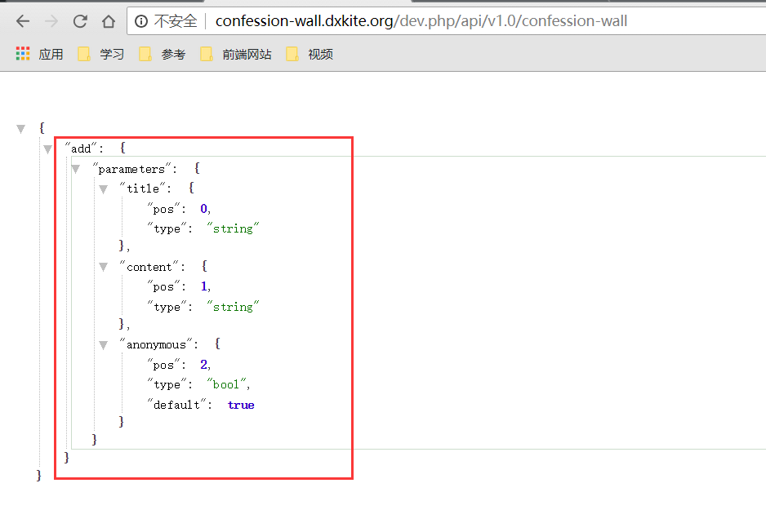The height and width of the screenshot is (532, 766).
Task: Open the 视频 bookmark folder
Action: tap(310, 55)
